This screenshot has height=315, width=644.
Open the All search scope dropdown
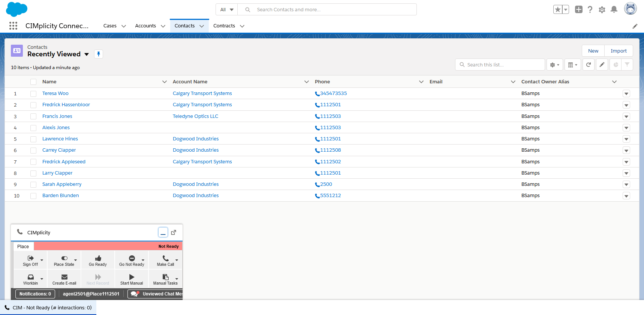click(227, 9)
